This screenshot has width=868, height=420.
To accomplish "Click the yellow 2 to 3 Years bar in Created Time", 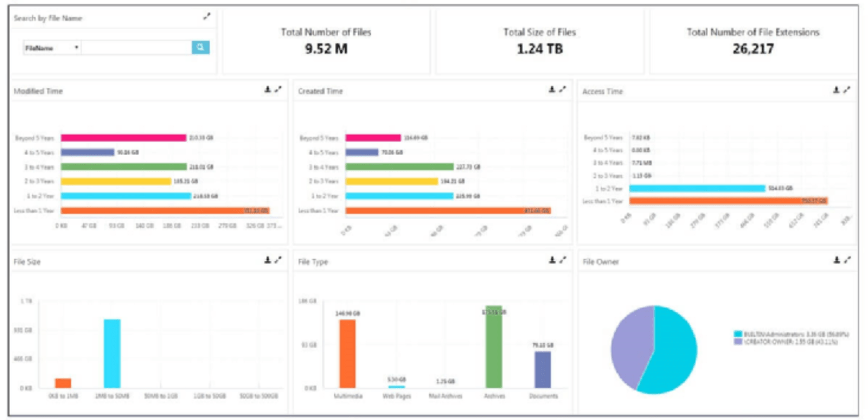I will (392, 181).
